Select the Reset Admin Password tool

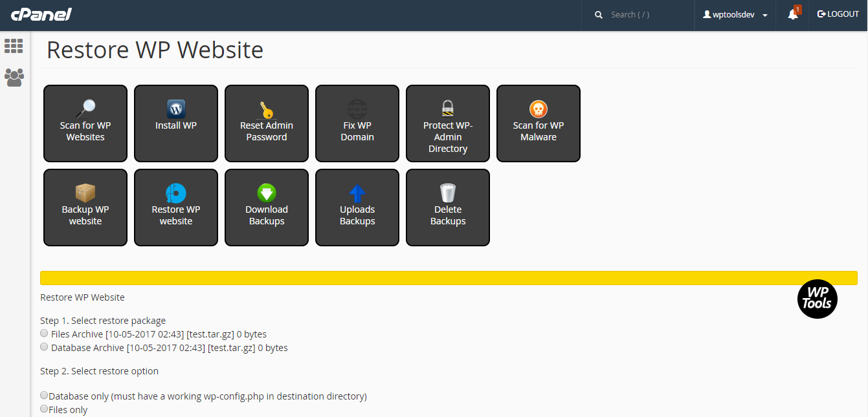click(x=266, y=123)
